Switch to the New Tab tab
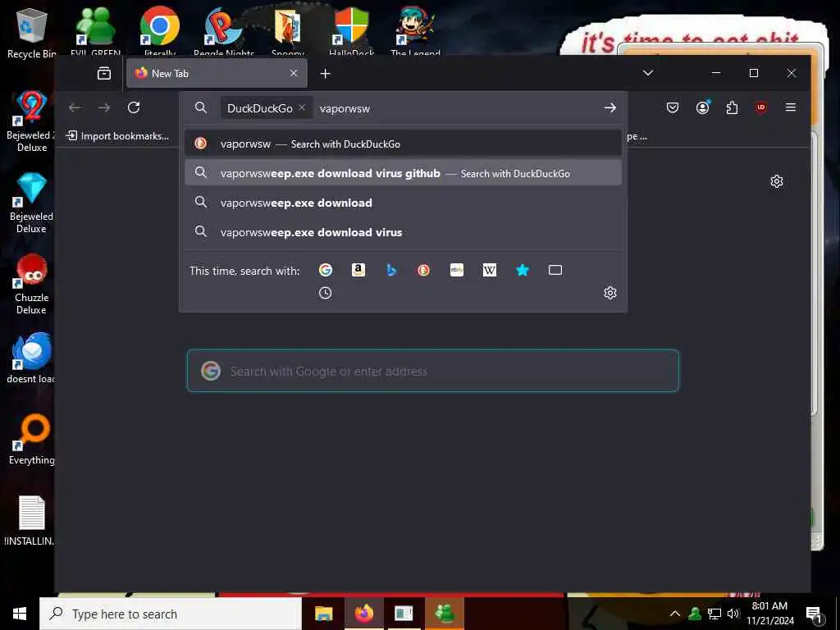 pos(217,73)
